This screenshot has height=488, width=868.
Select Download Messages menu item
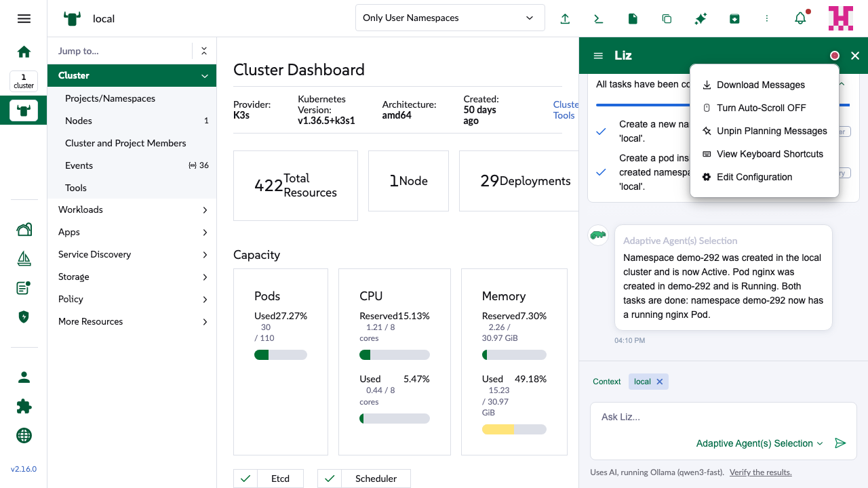click(x=764, y=85)
